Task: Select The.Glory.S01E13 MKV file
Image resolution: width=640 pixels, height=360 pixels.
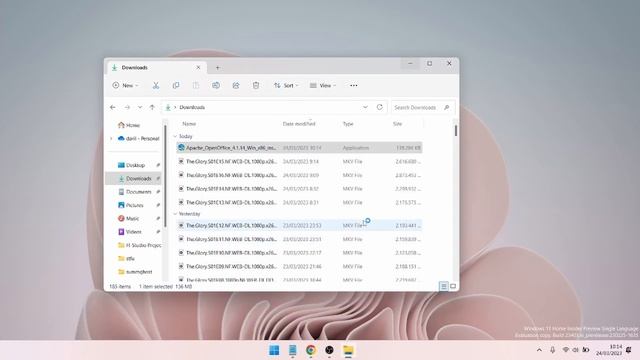Action: [300, 202]
